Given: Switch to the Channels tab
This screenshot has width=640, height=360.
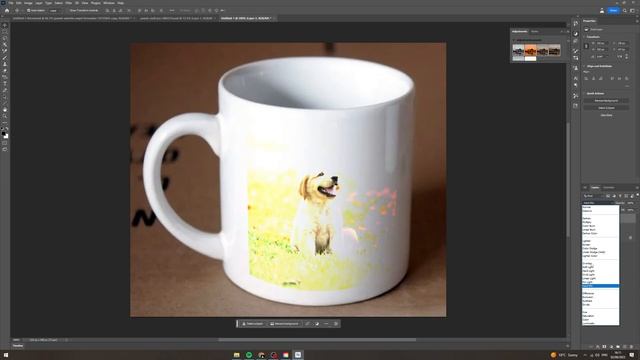Looking at the screenshot, I should point(609,187).
